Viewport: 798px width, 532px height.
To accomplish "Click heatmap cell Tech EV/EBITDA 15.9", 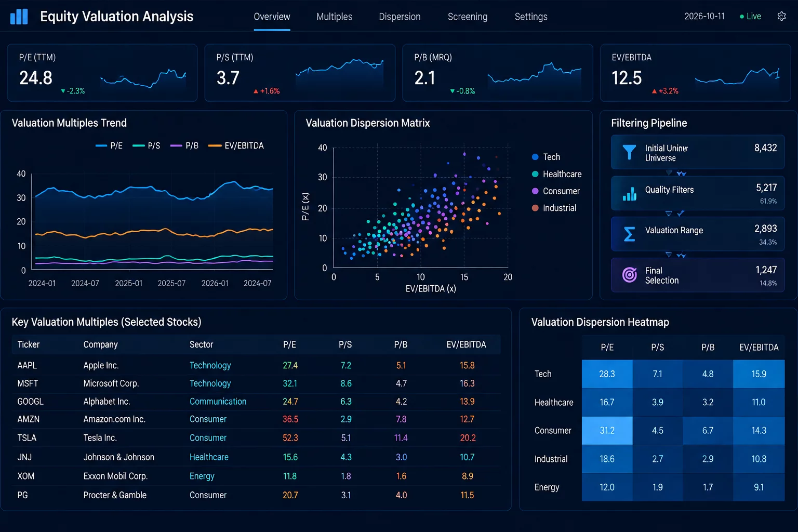I will point(759,374).
